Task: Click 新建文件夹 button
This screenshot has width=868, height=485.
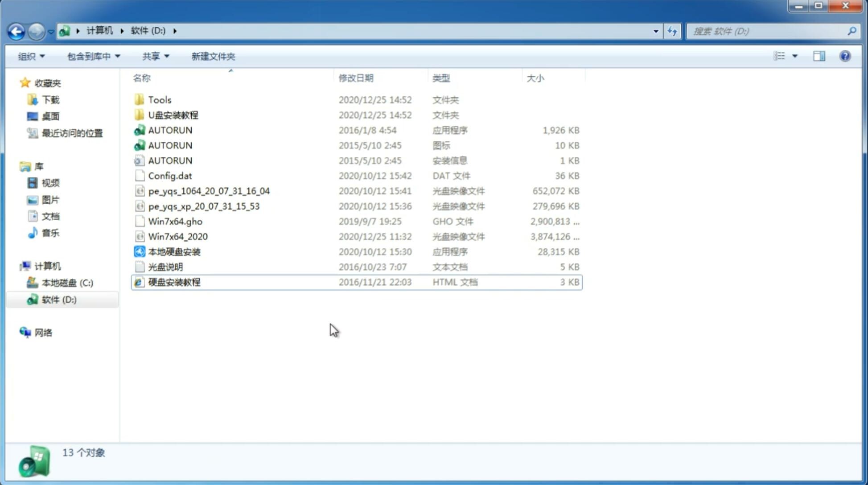Action: [x=213, y=56]
